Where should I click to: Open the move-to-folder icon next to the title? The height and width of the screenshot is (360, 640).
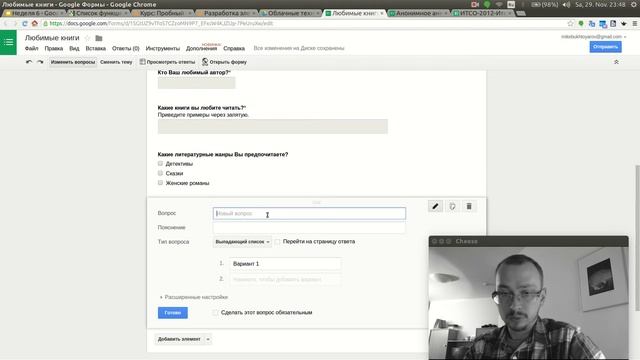(x=99, y=38)
